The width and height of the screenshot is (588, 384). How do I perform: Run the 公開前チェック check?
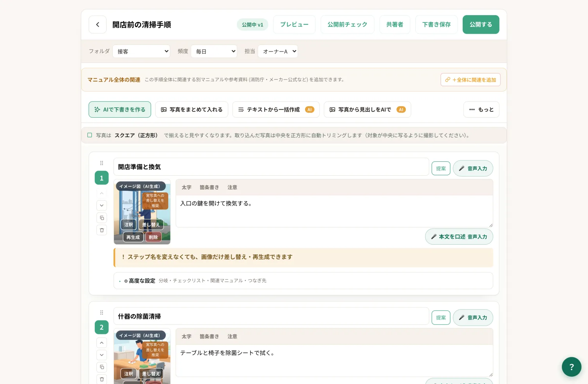click(x=347, y=25)
